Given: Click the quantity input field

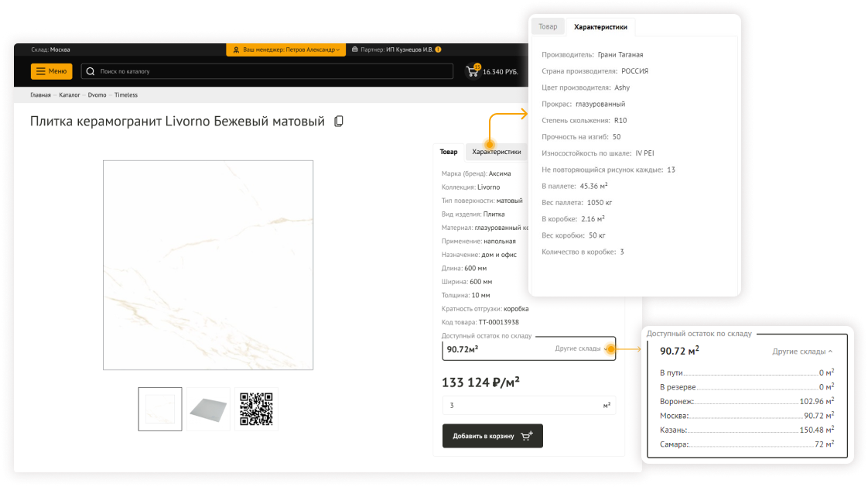Looking at the screenshot, I should [518, 405].
